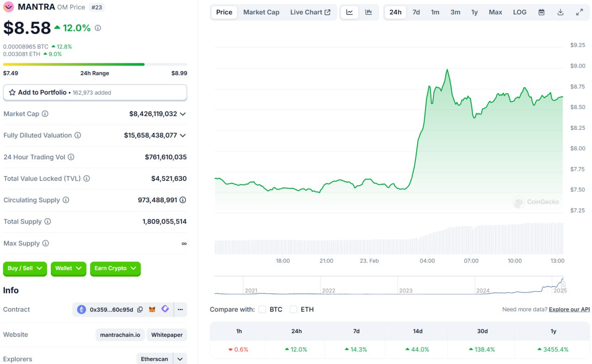Click info icon next to Circulating Supply label
Screen dimensions: 592x364
pos(66,200)
